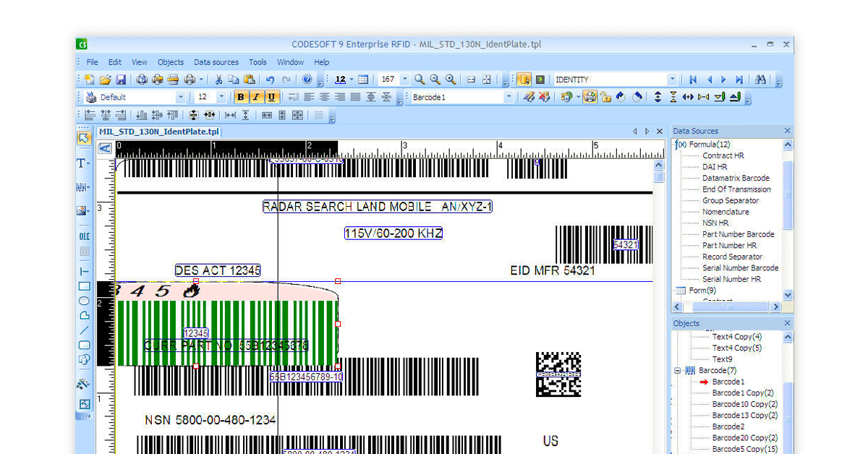Open the Barcode1 object name dropdown
868x454 pixels.
point(509,97)
